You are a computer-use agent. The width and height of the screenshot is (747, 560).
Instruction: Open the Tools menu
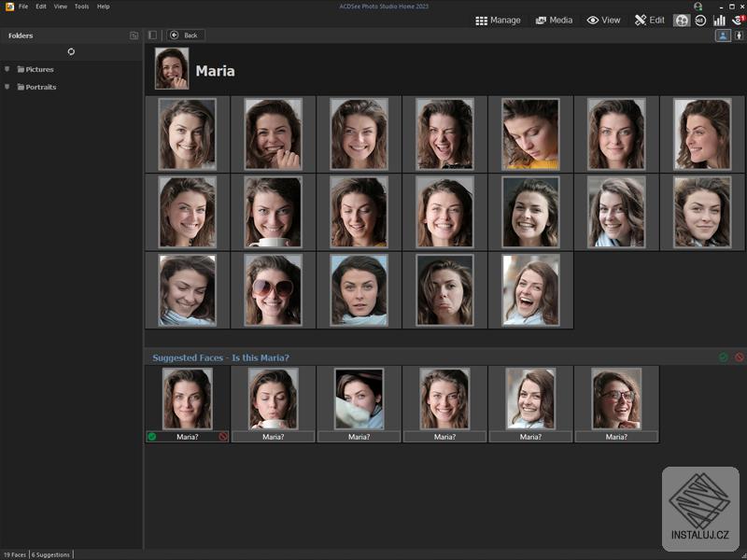coord(79,5)
